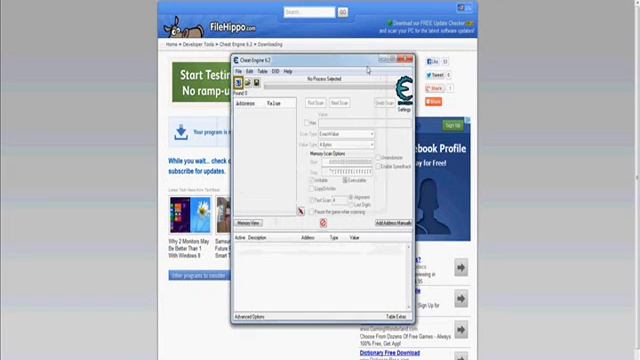Open the Edit menu
640x360 pixels.
249,71
